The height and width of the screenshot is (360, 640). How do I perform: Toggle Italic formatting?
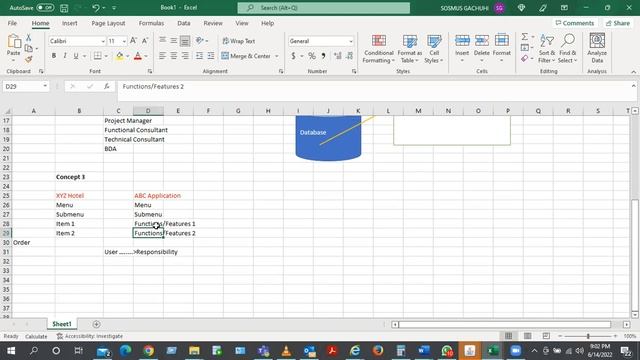64,56
